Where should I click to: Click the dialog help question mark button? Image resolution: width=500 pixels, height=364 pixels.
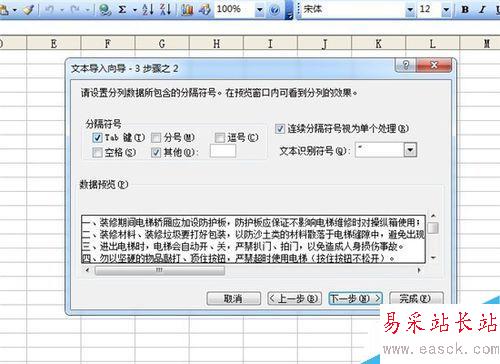pos(406,65)
